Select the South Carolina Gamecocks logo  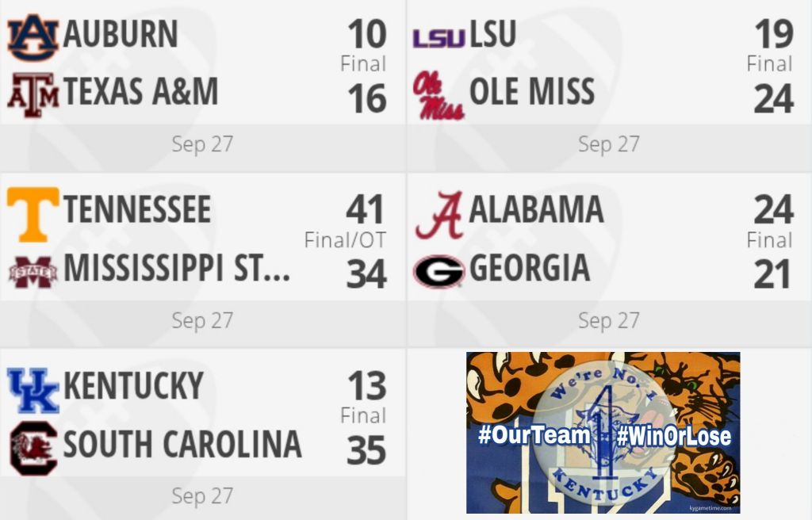pos(33,448)
